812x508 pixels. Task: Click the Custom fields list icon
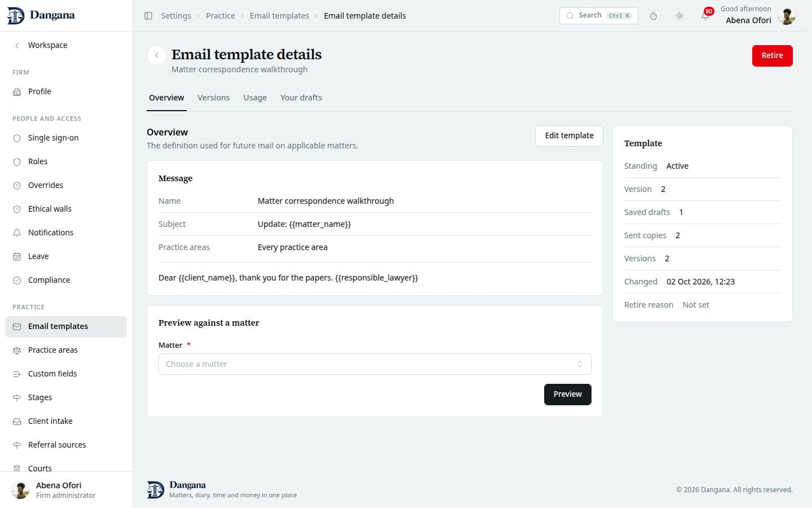(x=17, y=374)
